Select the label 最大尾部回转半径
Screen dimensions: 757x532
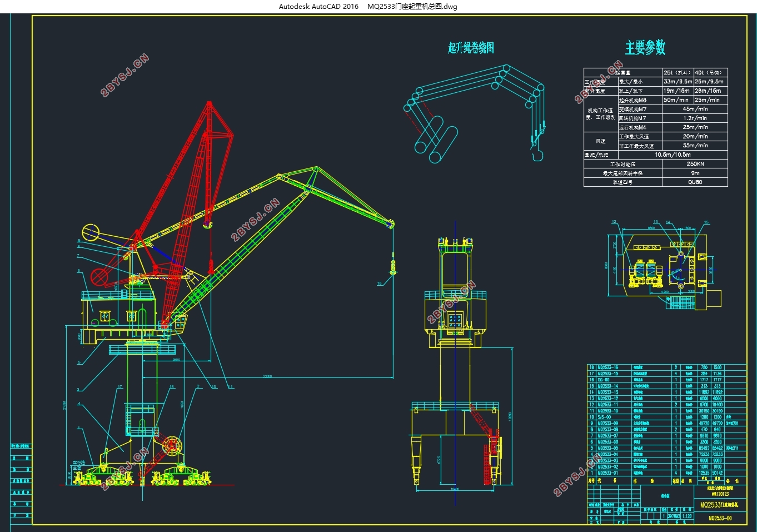pos(622,173)
